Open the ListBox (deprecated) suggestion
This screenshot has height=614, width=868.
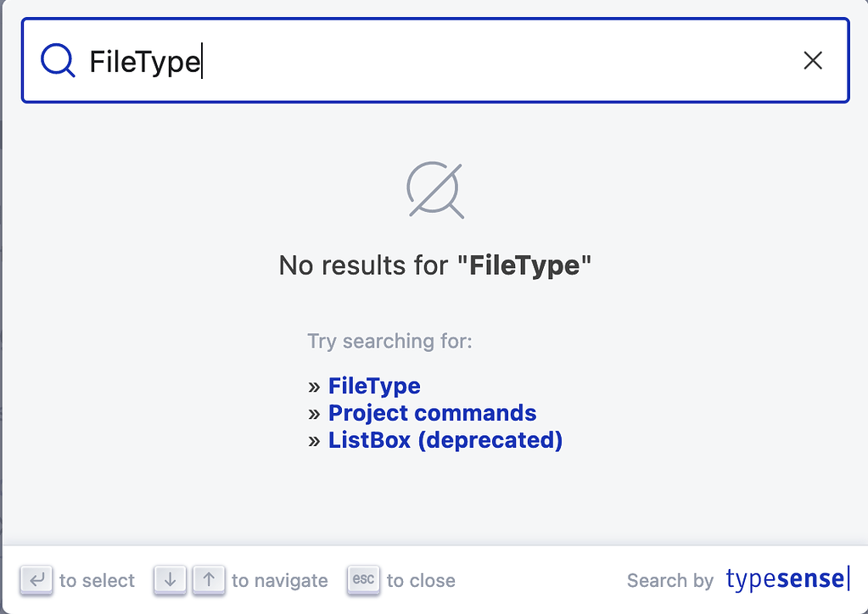coord(445,440)
